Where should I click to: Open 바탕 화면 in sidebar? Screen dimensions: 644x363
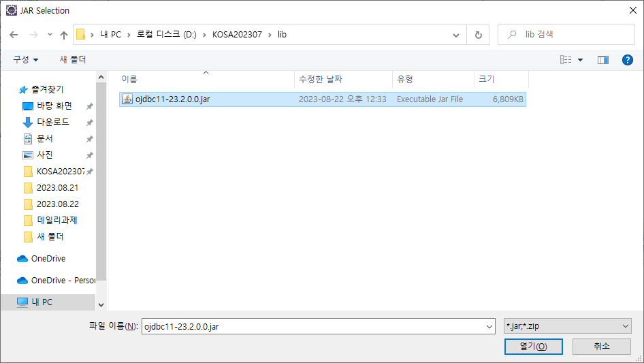(54, 106)
